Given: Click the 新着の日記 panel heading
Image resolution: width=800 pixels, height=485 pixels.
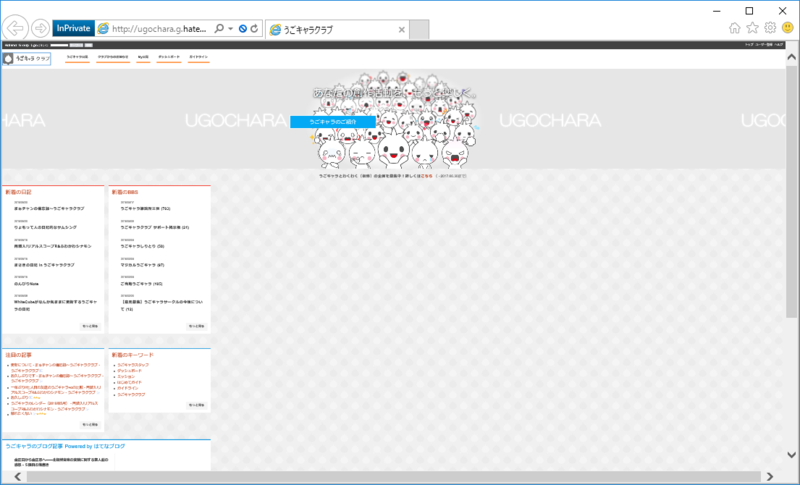Looking at the screenshot, I should click(x=18, y=192).
